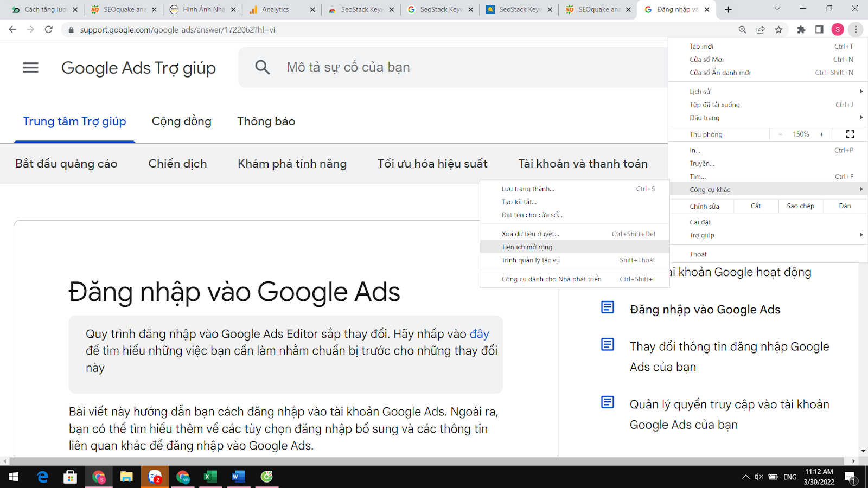Open Chiến dịch category
Screen dimensions: 868x488
177,164
